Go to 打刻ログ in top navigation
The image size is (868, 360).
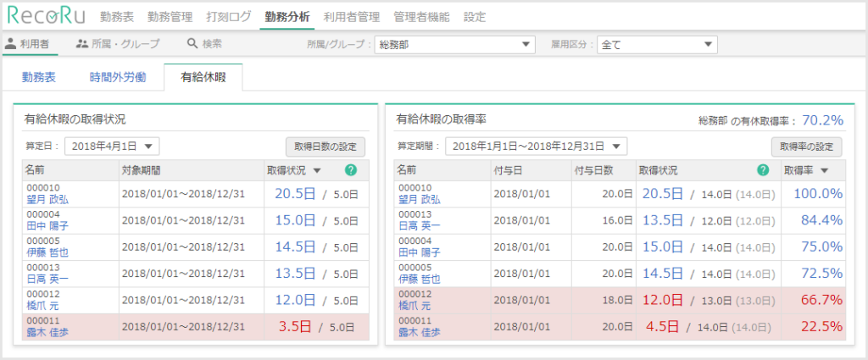pos(228,16)
